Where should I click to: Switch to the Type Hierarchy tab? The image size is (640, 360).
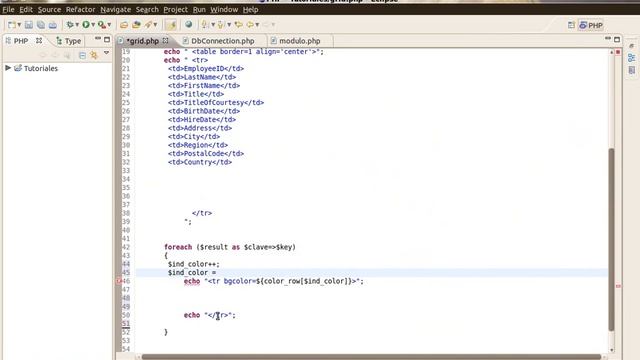[69, 41]
